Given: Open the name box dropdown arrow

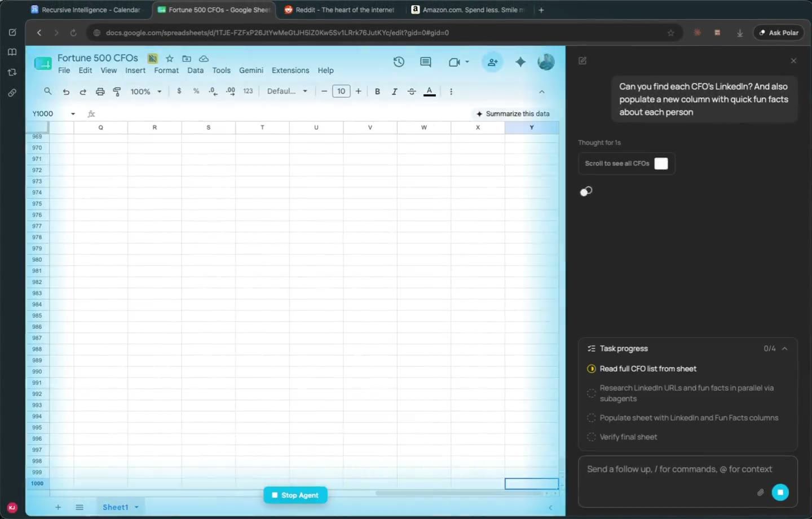Looking at the screenshot, I should coord(73,114).
